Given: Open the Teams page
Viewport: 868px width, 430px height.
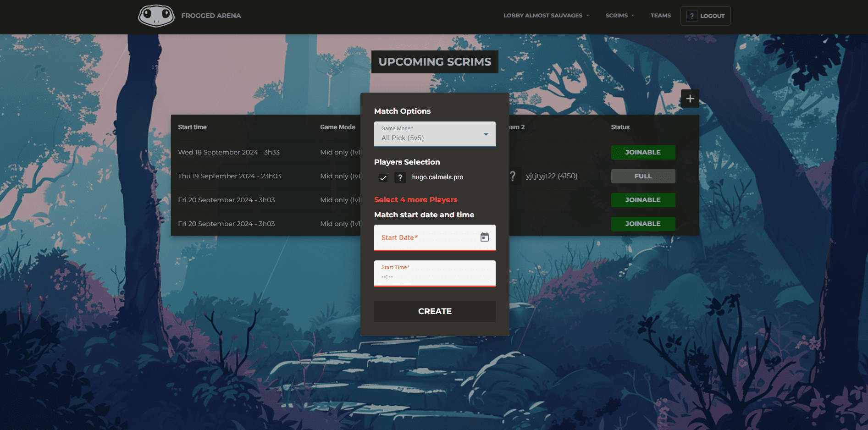Looking at the screenshot, I should coord(660,16).
